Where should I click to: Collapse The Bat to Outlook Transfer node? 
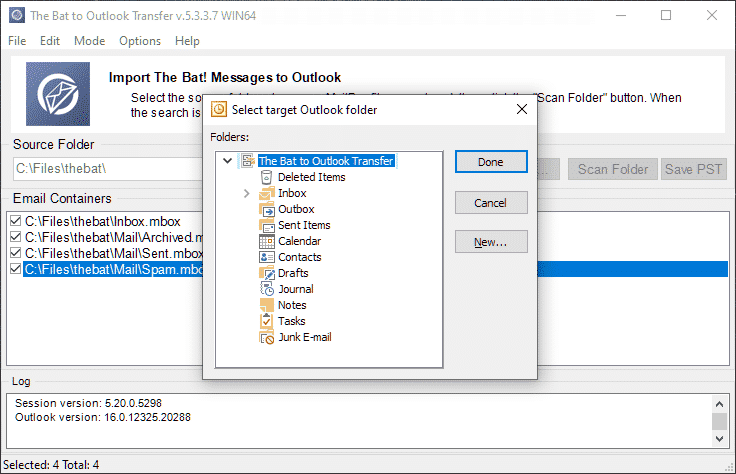[228, 161]
